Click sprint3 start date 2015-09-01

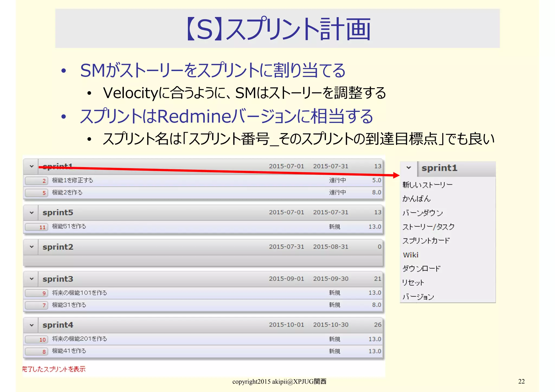[286, 279]
